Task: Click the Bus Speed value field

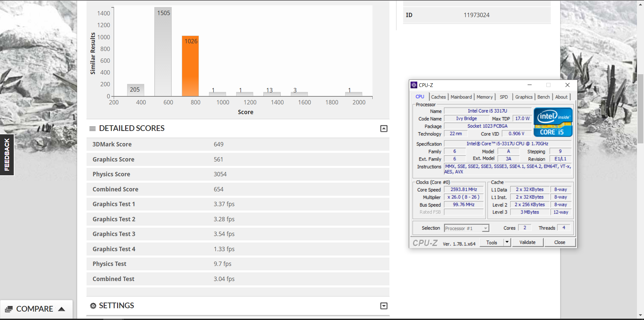Action: tap(464, 204)
